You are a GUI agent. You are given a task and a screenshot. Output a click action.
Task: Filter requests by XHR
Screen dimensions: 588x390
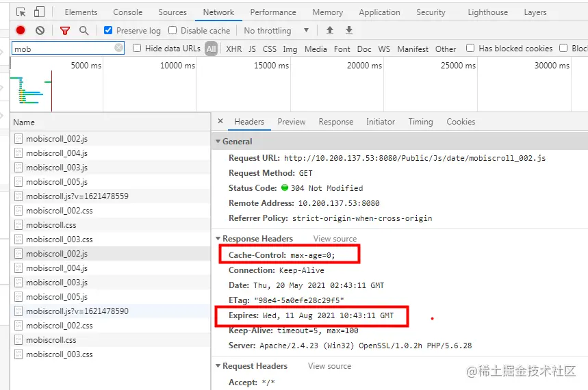(234, 49)
